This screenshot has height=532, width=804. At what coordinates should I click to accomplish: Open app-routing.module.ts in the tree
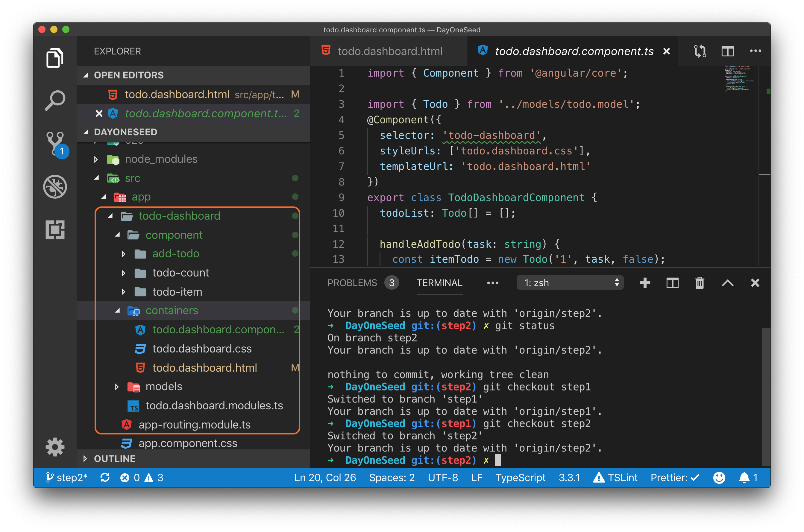click(193, 425)
